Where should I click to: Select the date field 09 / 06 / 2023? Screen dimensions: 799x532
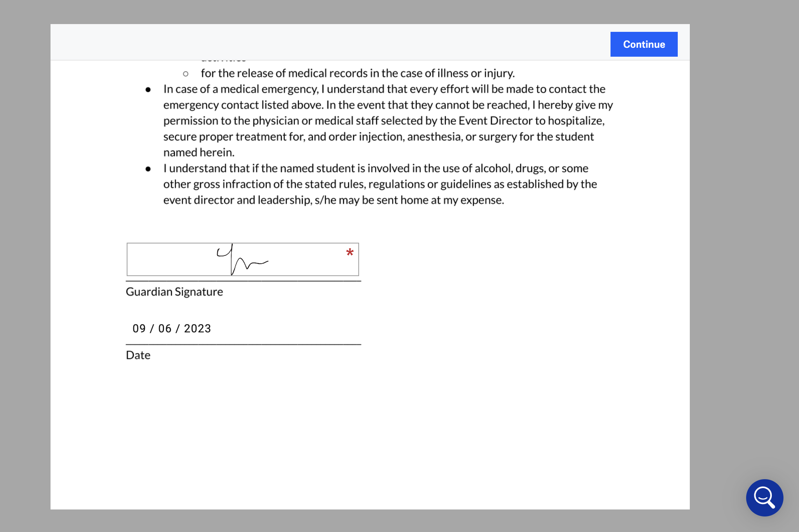coord(172,329)
